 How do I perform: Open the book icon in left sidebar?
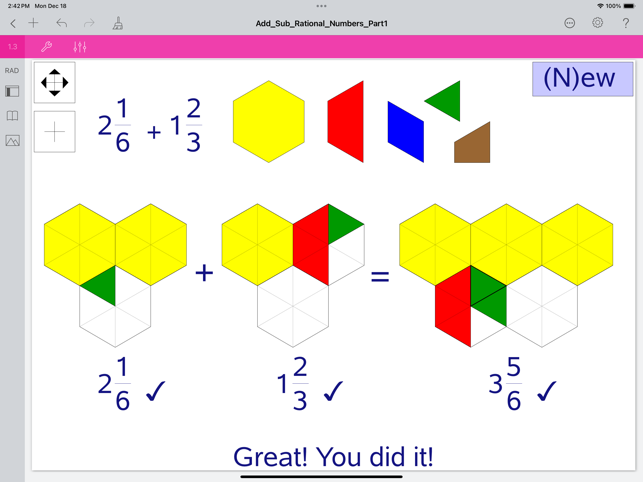[12, 116]
